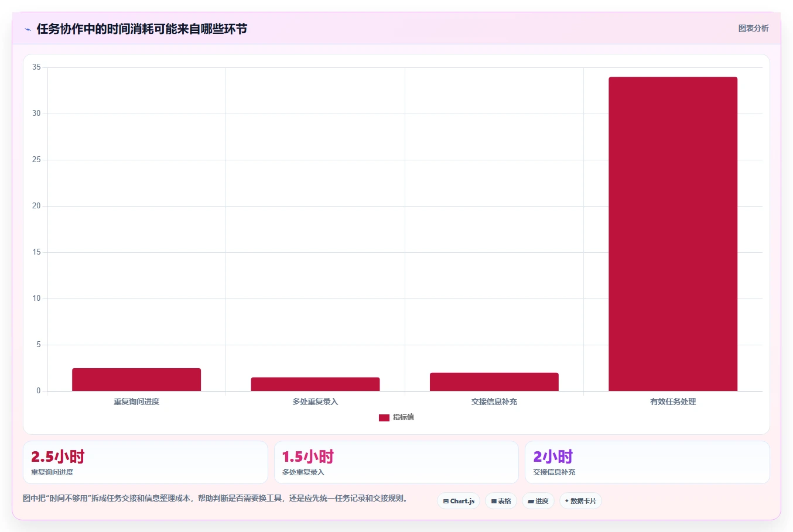
Task: Click the y-axis value 10
Action: 36,298
